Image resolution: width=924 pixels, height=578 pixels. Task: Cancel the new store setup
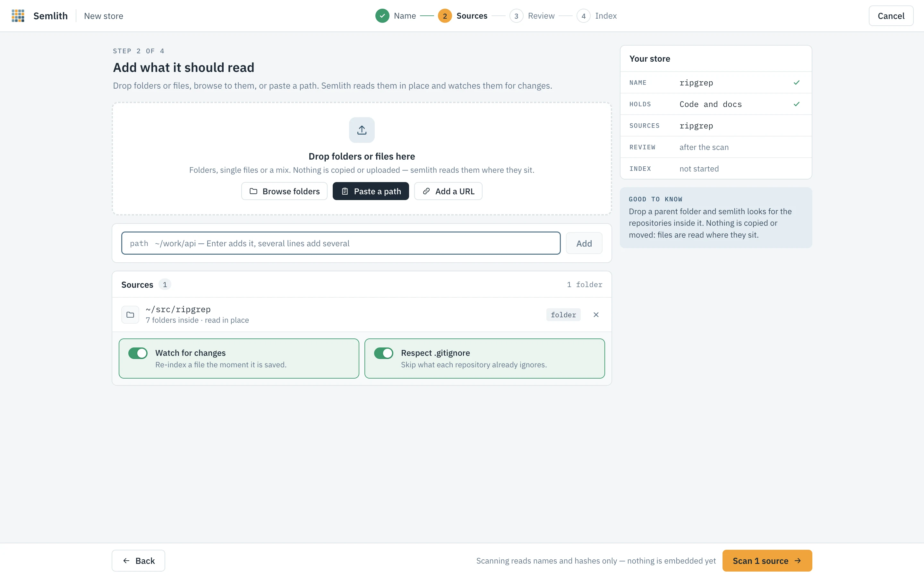tap(891, 16)
